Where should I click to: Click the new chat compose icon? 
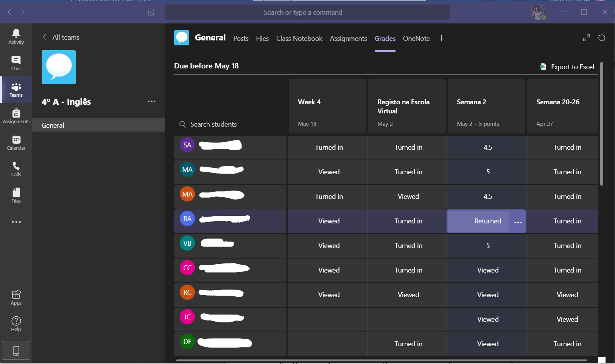click(x=151, y=12)
